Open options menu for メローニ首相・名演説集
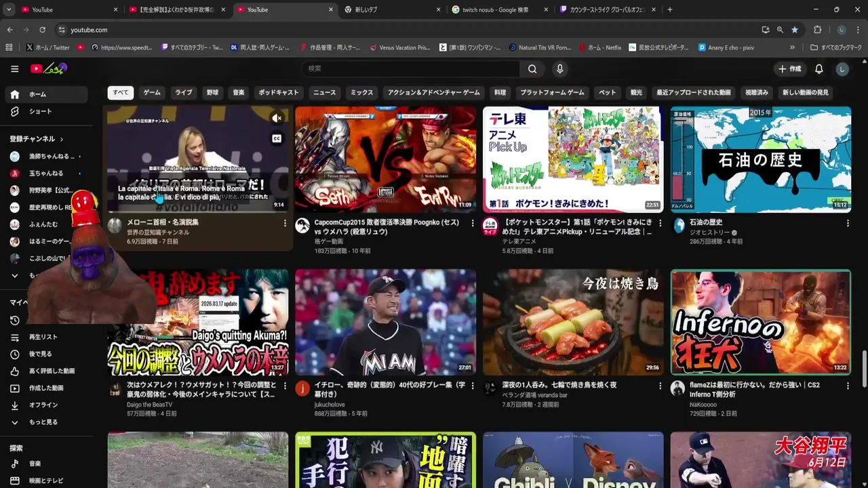Image resolution: width=868 pixels, height=488 pixels. point(285,223)
